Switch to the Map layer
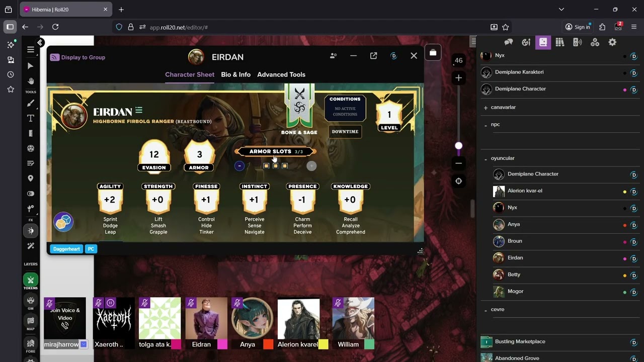644x362 pixels. (x=31, y=322)
